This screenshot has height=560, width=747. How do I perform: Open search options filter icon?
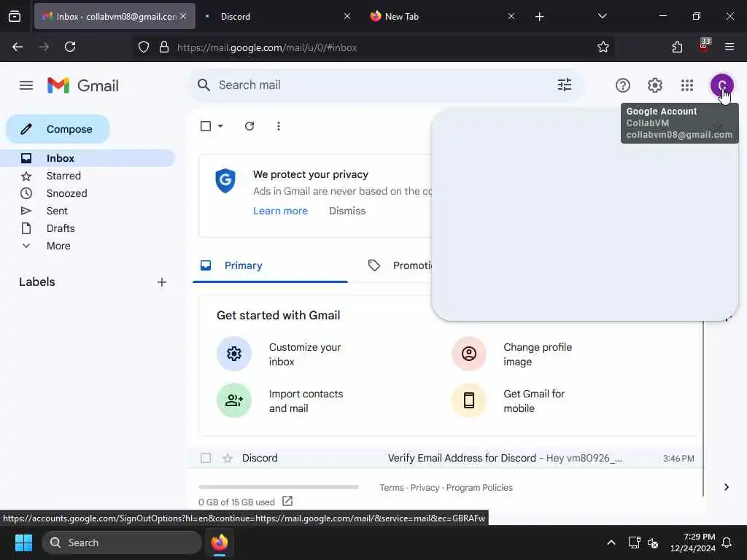point(564,85)
